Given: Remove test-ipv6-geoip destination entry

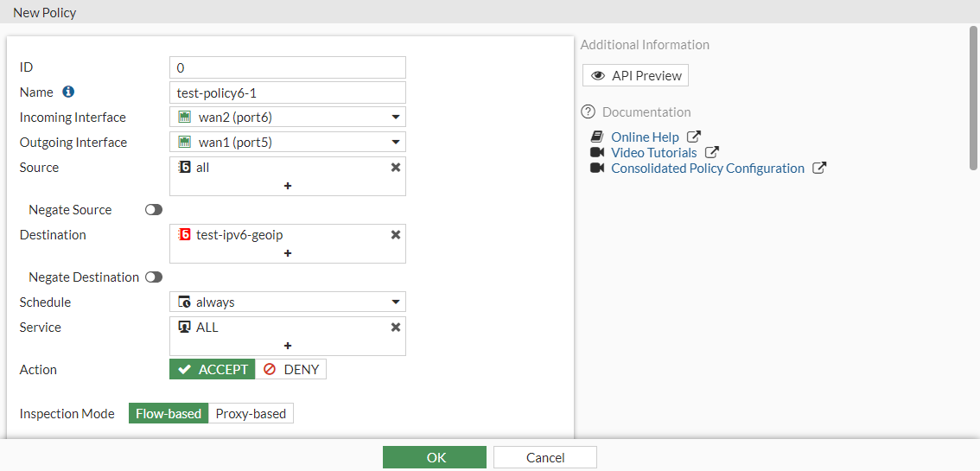Looking at the screenshot, I should [396, 235].
